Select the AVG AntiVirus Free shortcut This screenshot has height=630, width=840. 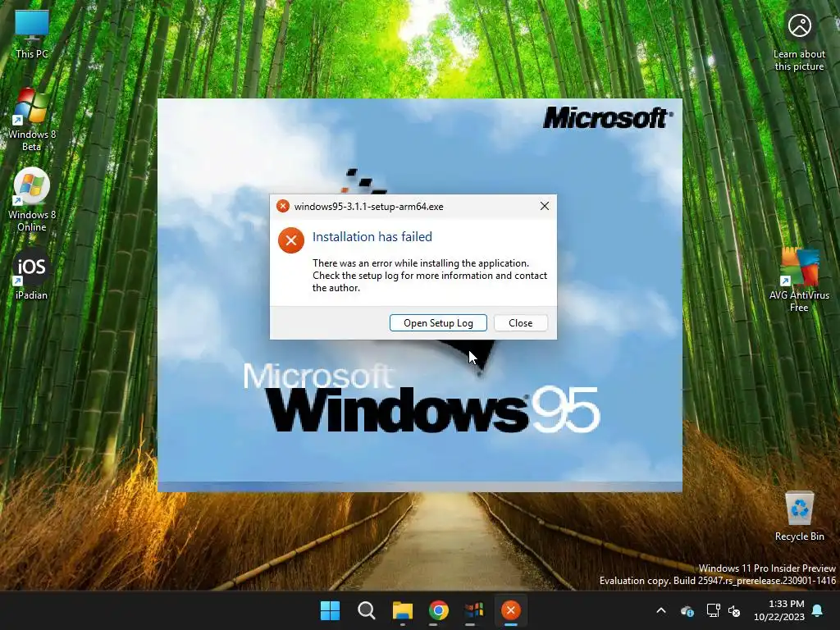(799, 280)
